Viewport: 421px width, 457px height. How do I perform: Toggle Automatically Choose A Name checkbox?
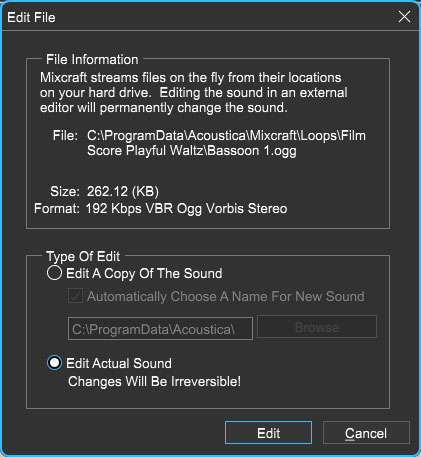[75, 296]
